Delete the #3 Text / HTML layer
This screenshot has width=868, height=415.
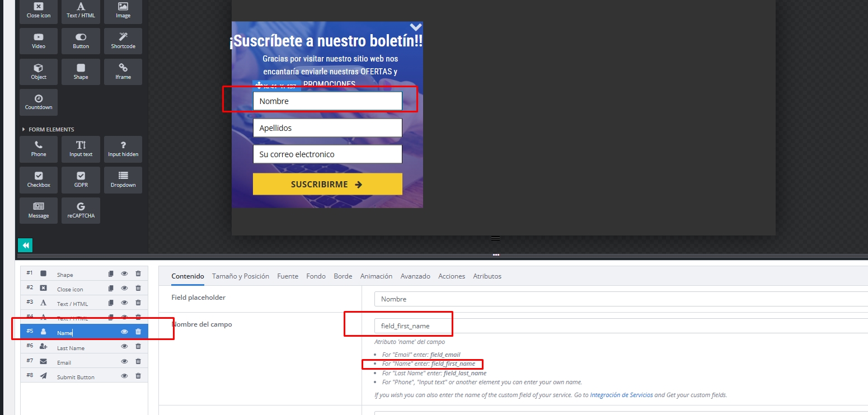(x=138, y=303)
